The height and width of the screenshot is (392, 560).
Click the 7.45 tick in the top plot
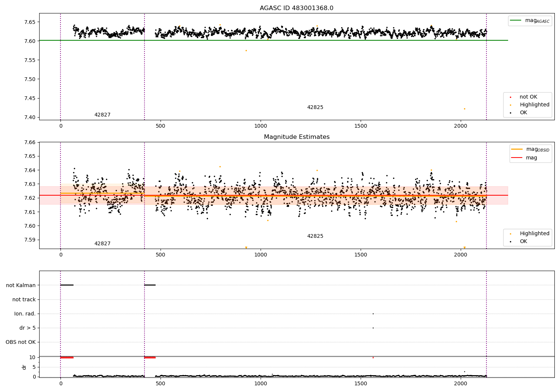(29, 98)
